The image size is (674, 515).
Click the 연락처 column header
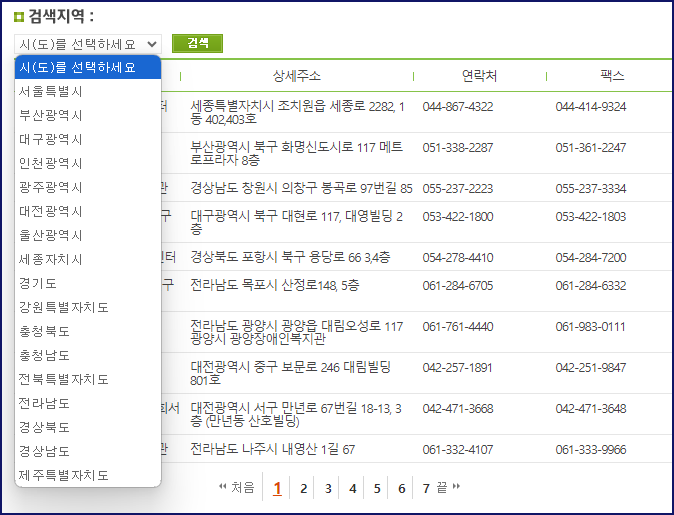(x=479, y=76)
